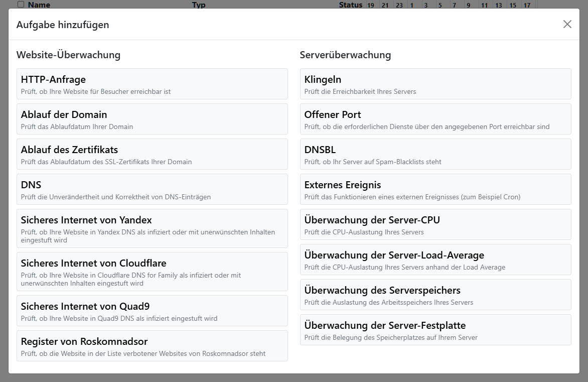
Task: Pick Ablauf des Zertifikats option
Action: pos(152,154)
